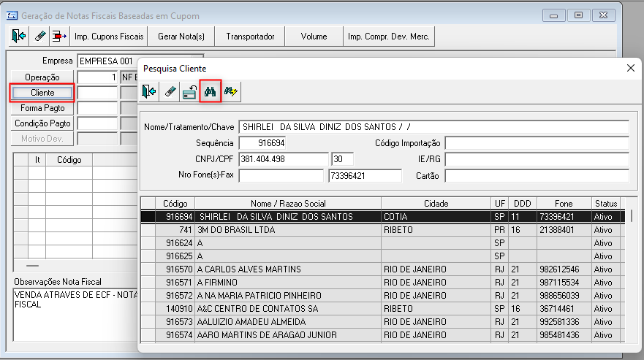Close the Pesquisa Cliente dialog

click(x=631, y=68)
